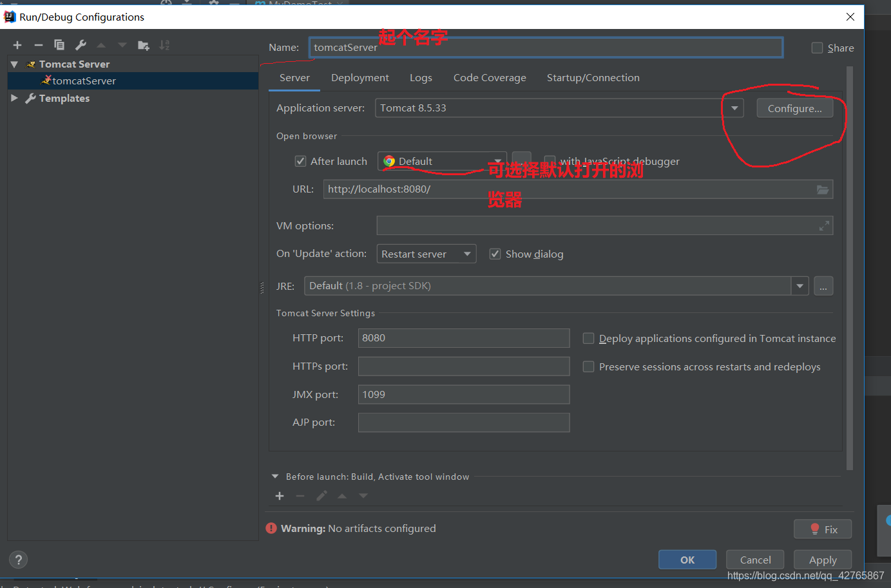Click the Apply button
The height and width of the screenshot is (588, 891).
[823, 560]
